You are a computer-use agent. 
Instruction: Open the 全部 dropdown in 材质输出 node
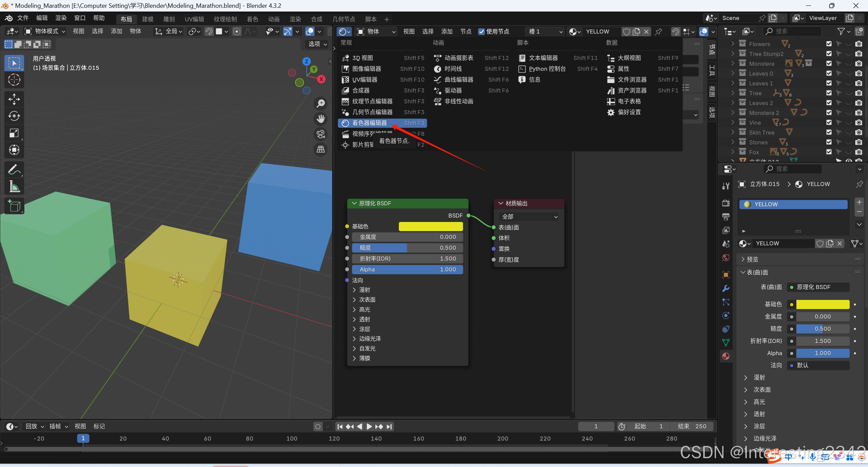(529, 217)
